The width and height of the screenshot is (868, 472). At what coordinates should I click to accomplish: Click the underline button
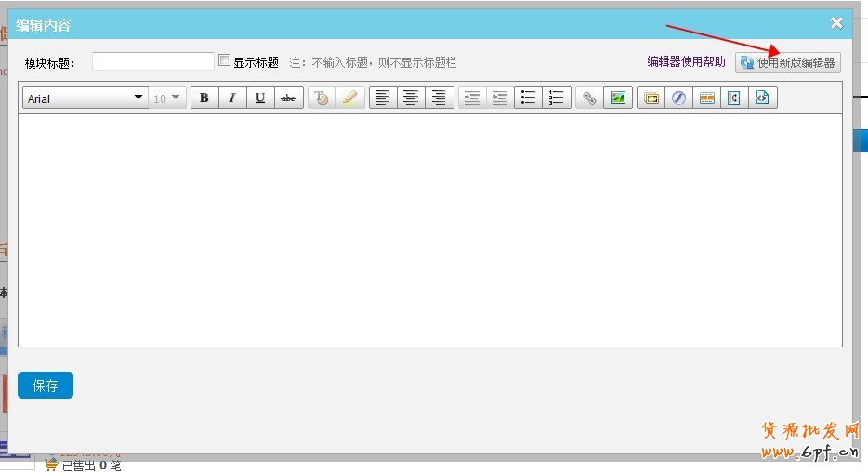pos(260,98)
